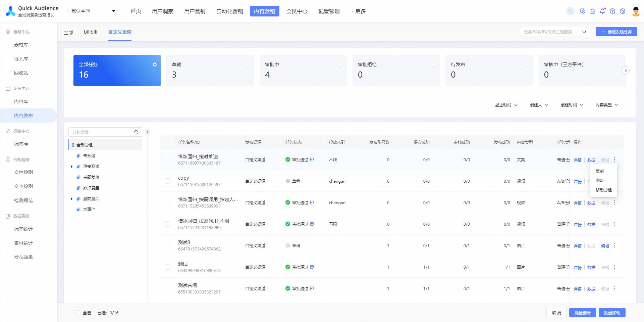The width and height of the screenshot is (644, 322).
Task: Check the 全选 select-all checkbox
Action: coord(78,313)
